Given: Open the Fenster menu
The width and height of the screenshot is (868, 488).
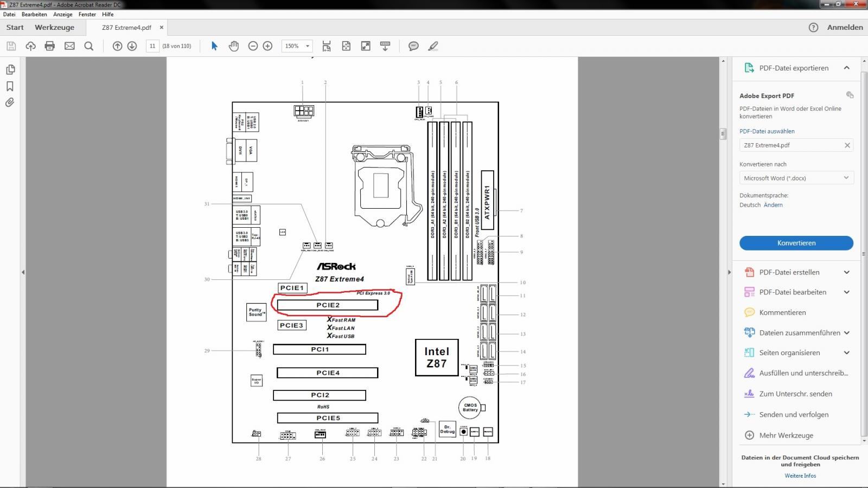Looking at the screenshot, I should click(x=87, y=15).
